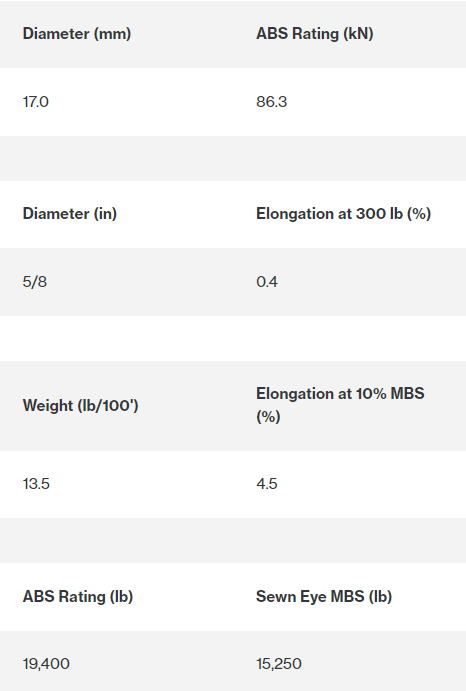The image size is (466, 691).
Task: Select the 0.4 elongation value
Action: pos(267,282)
